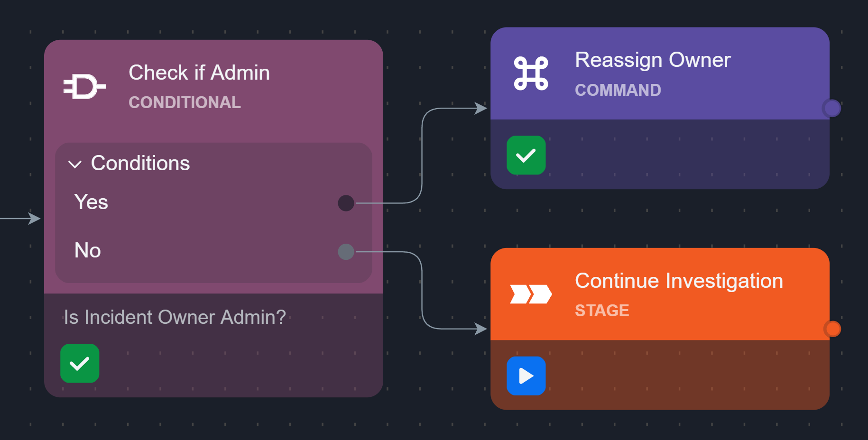868x440 pixels.
Task: Select the Continue Investigation node title
Action: click(679, 281)
